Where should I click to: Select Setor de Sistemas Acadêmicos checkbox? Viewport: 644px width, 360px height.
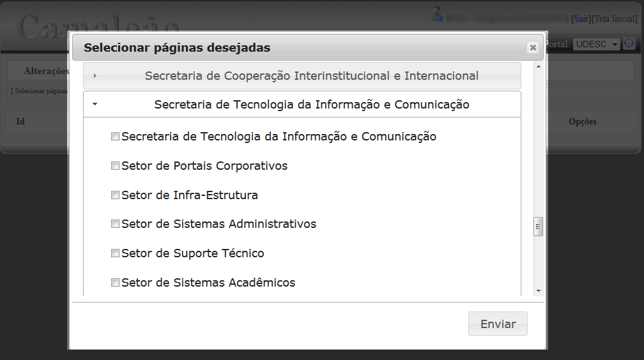(116, 282)
